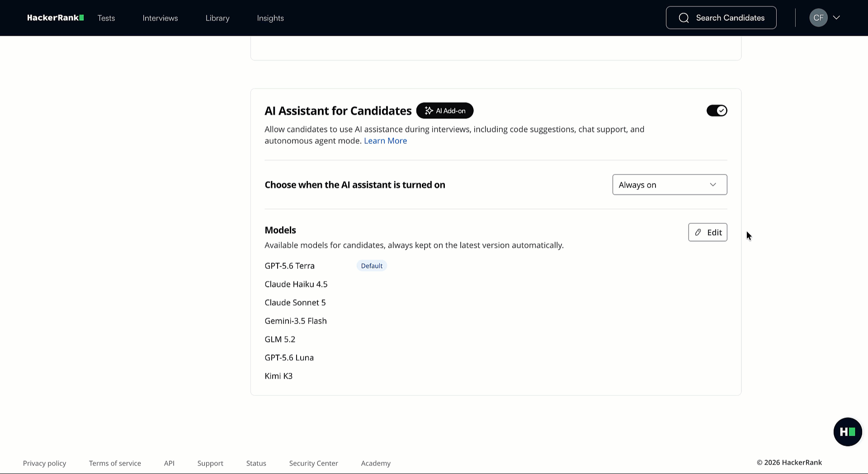Visit the Support footer link
This screenshot has width=868, height=474.
(210, 463)
